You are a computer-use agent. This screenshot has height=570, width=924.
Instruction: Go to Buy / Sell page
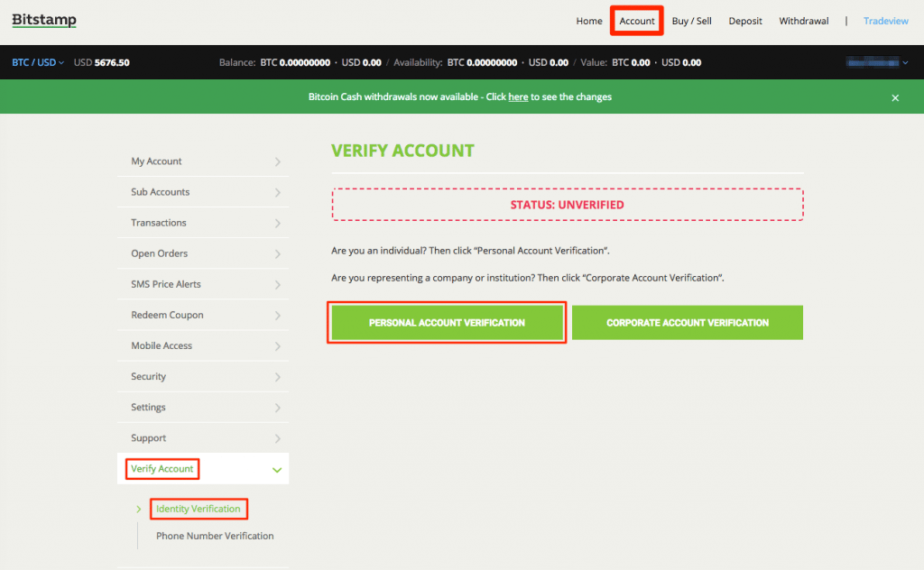(x=691, y=21)
